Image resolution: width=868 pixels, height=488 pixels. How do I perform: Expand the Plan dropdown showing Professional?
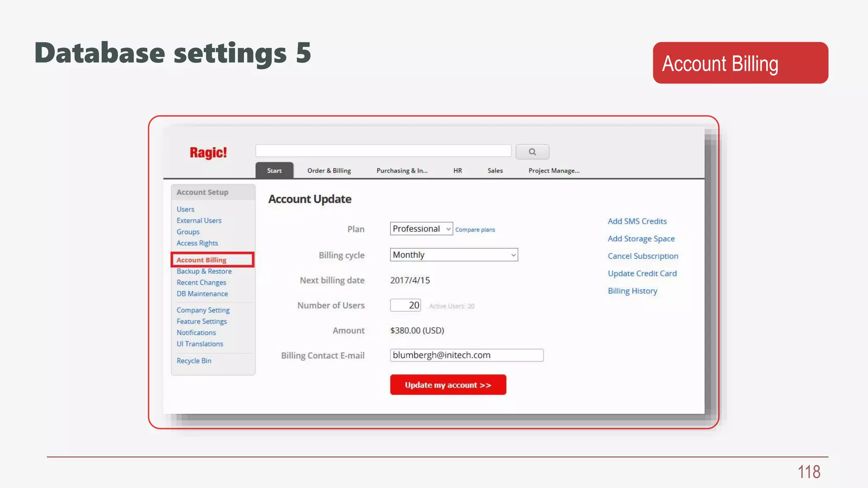[x=421, y=229]
